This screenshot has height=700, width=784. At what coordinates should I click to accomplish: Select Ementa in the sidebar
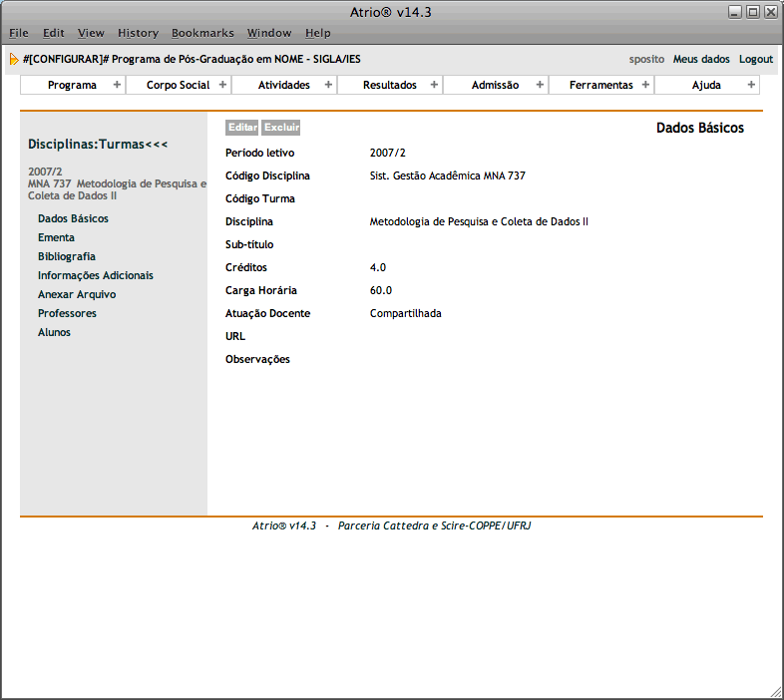point(56,237)
